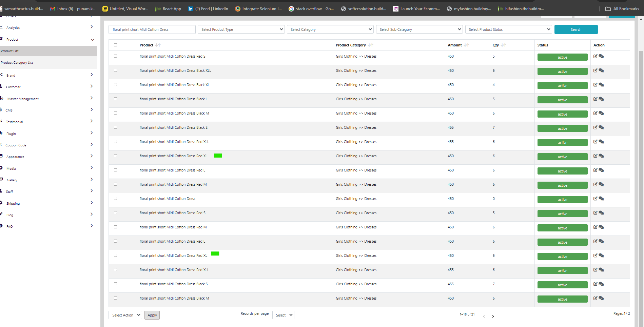Expand the Analytics menu chevron

92,27
